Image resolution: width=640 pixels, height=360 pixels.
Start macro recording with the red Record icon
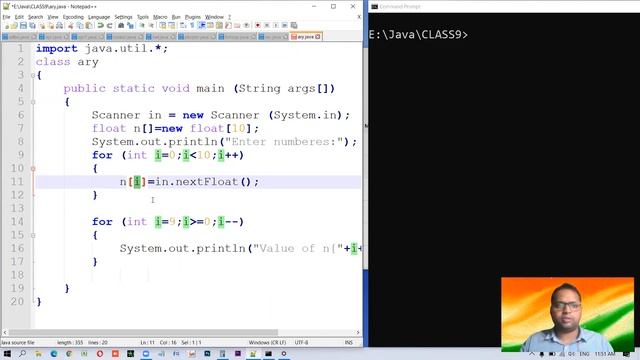tap(257, 25)
